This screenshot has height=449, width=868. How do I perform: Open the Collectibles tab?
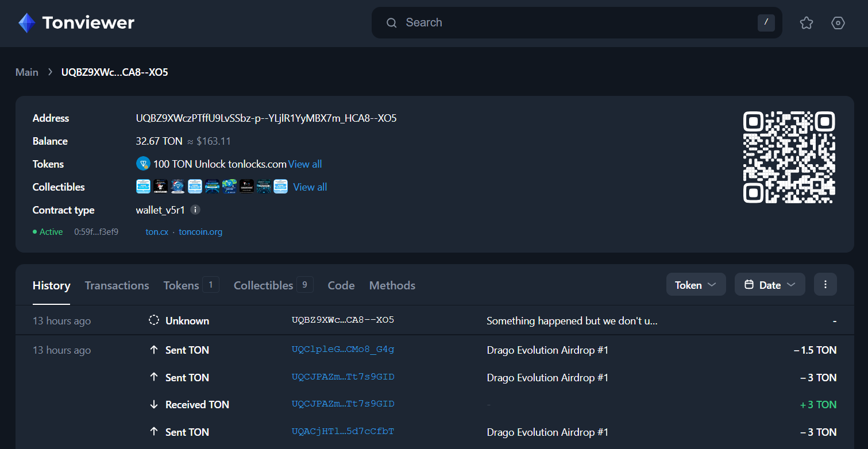click(x=273, y=285)
